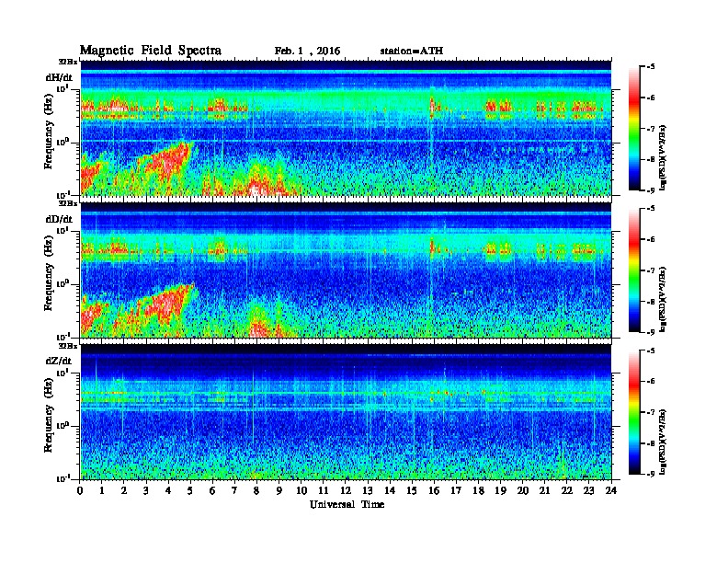
Task: Click the -5 value on dH/dt color bar
Action: coord(651,67)
